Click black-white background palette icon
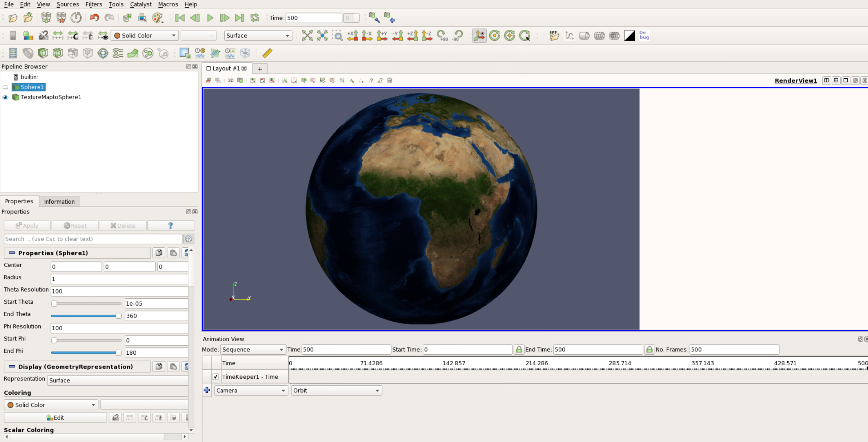Viewport: 868px width, 442px height. (629, 36)
